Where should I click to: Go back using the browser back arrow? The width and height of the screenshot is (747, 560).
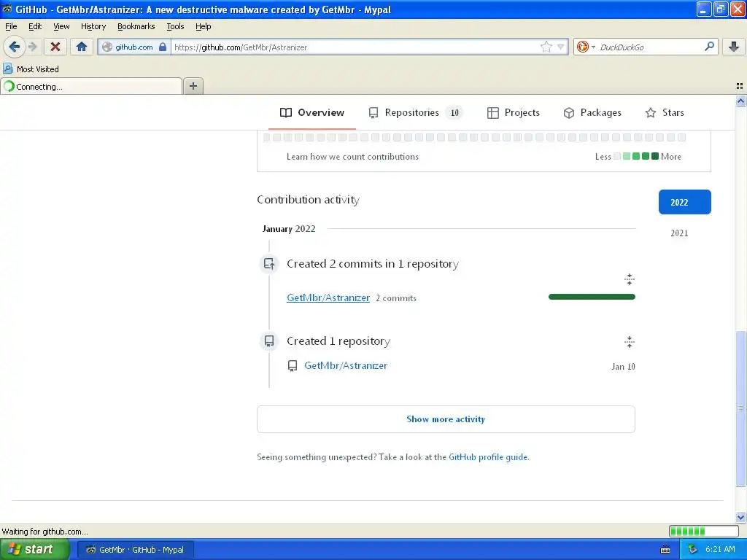(14, 47)
